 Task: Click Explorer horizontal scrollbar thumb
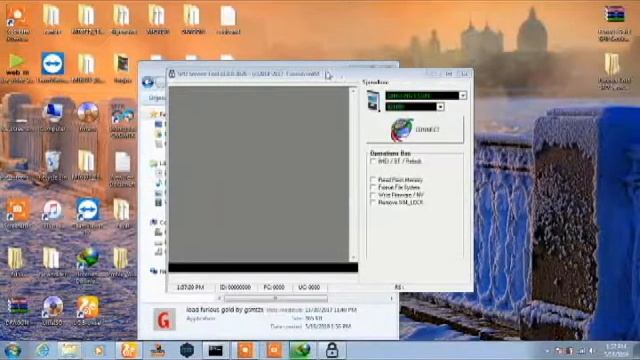pos(276,299)
